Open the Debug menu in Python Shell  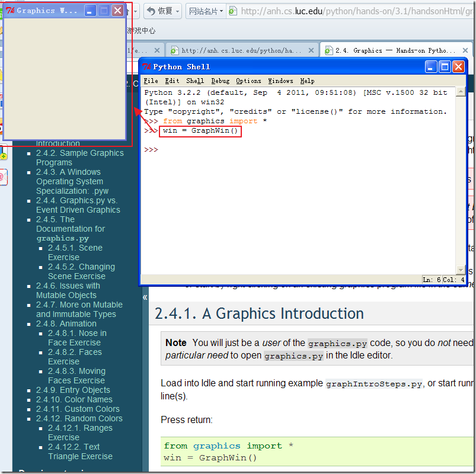click(x=220, y=81)
